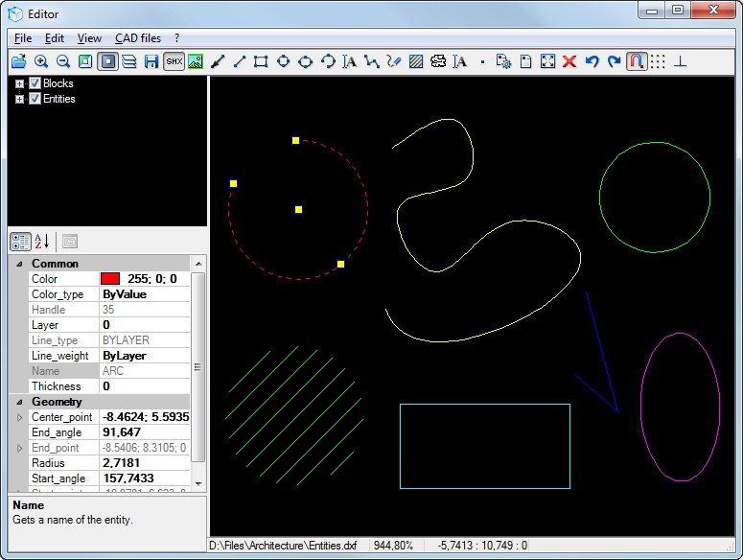Sort properties alphabetically with A-Z button
Image resolution: width=743 pixels, height=560 pixels.
point(41,242)
